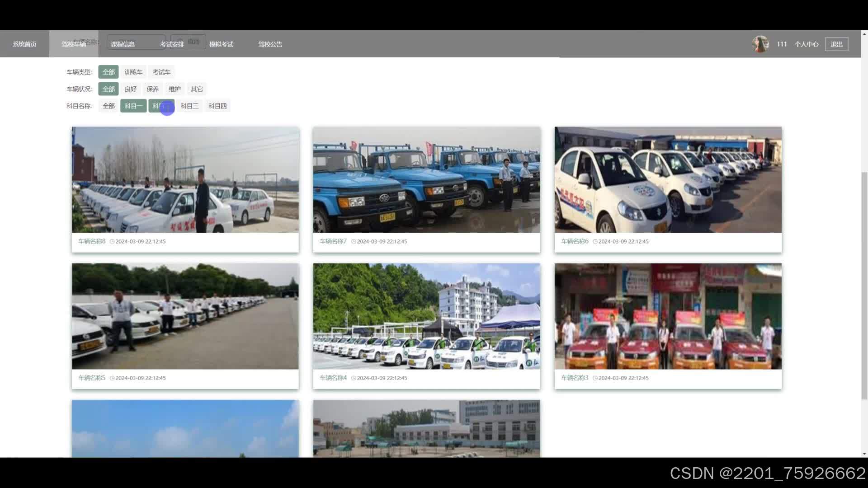Choose 科目四 subject filter
The image size is (868, 488).
pos(217,106)
